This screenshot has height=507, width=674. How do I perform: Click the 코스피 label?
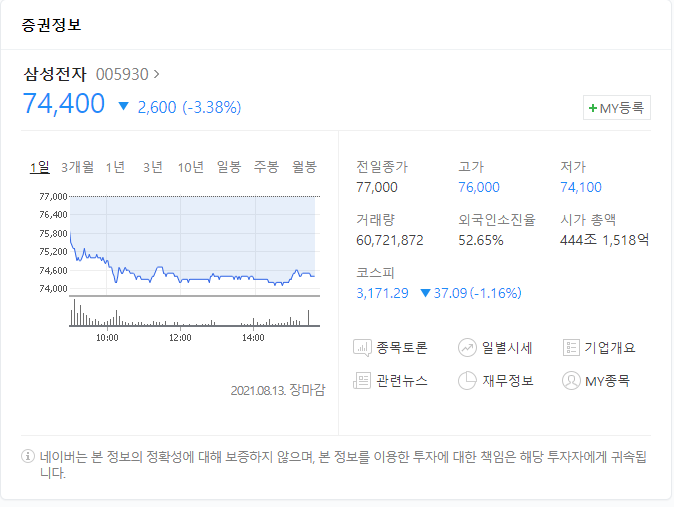375,273
